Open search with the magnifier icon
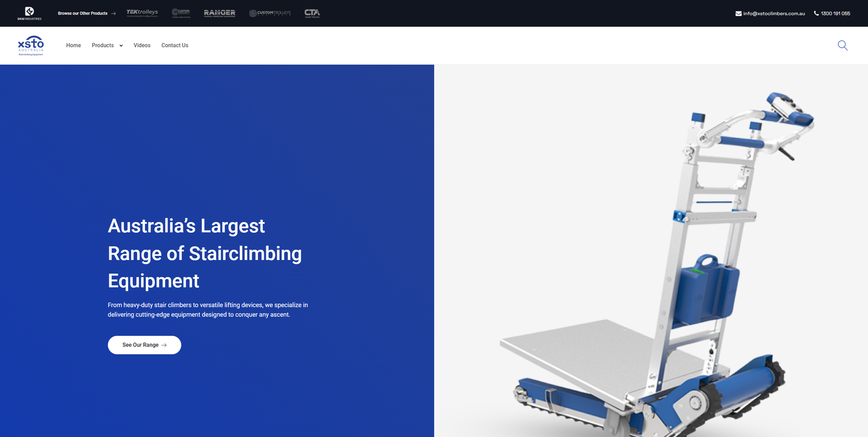Screen dimensions: 868x437 point(842,46)
